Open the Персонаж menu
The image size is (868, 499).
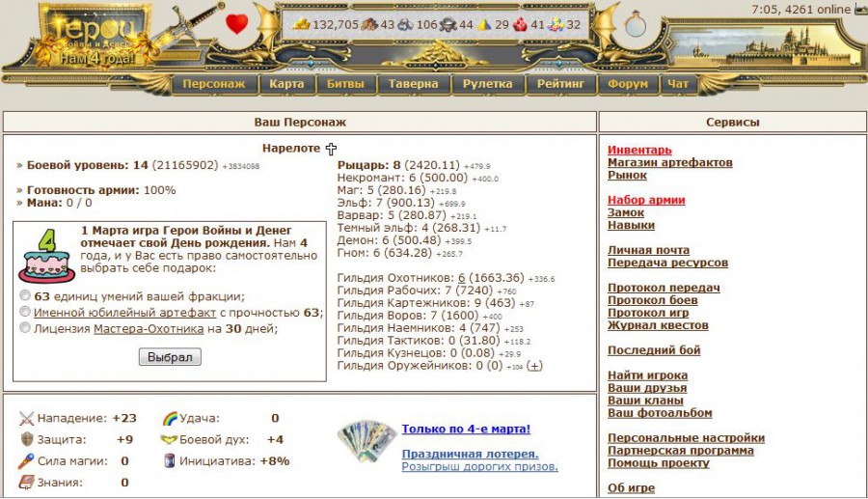(x=214, y=84)
